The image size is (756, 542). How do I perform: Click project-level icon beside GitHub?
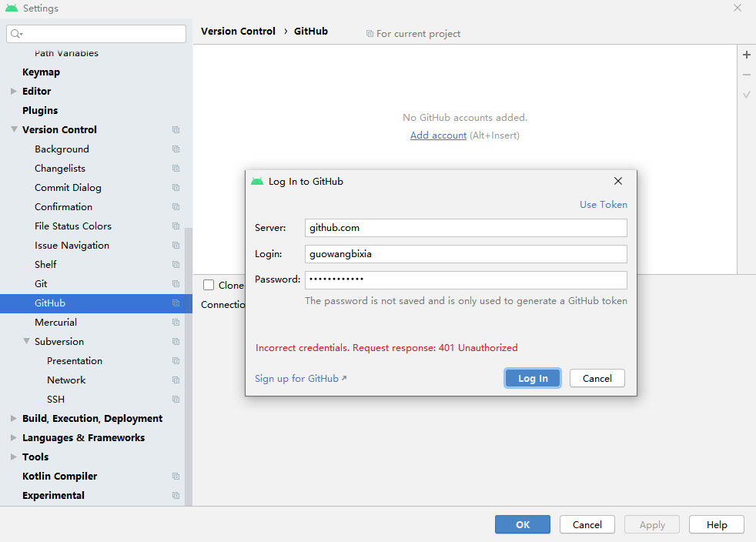point(176,303)
